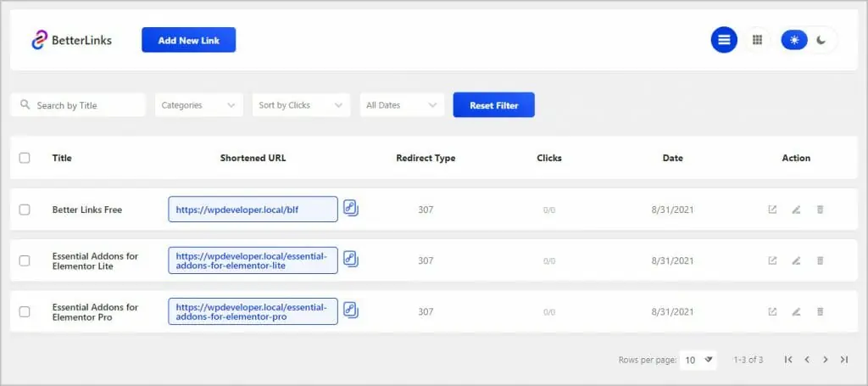Click the BetterLinks logo

[71, 40]
